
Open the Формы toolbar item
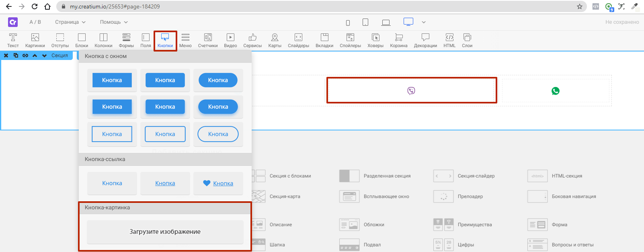click(x=126, y=41)
